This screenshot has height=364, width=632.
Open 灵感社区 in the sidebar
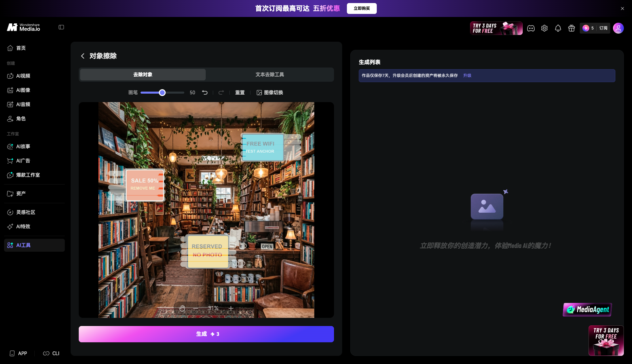[34, 212]
